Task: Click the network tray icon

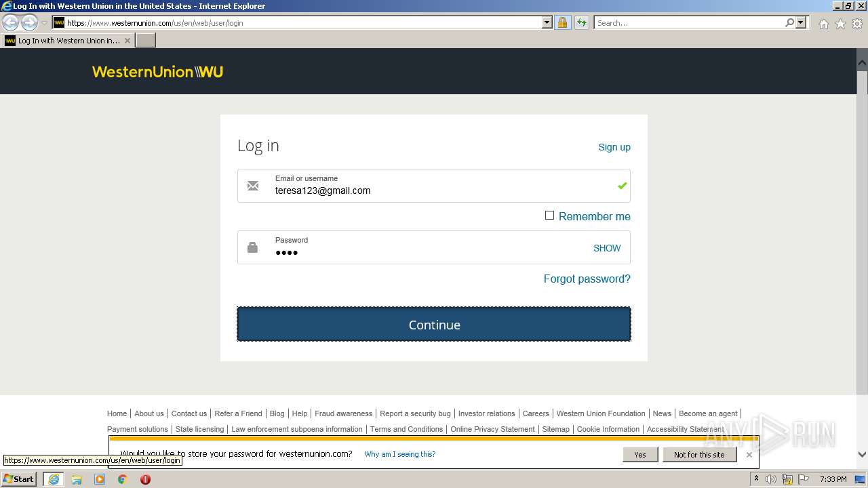Action: pyautogui.click(x=787, y=479)
